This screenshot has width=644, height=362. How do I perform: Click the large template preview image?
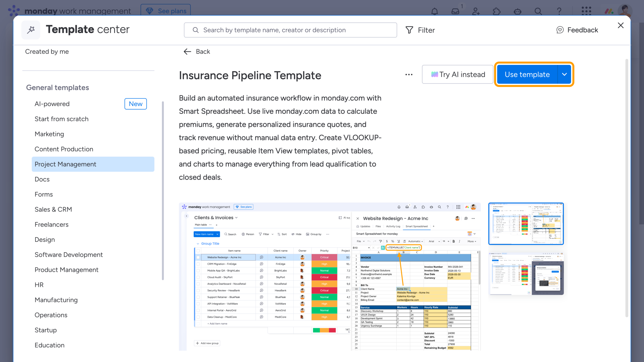(330, 277)
